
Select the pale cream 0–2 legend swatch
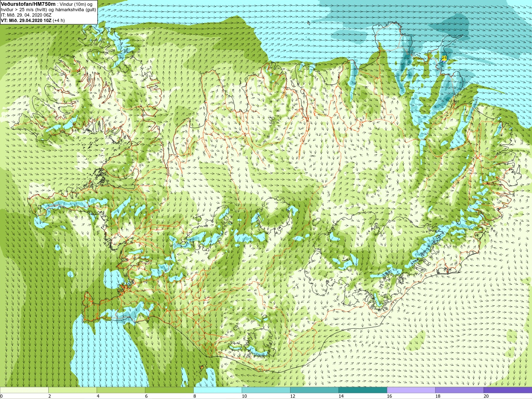24,390
